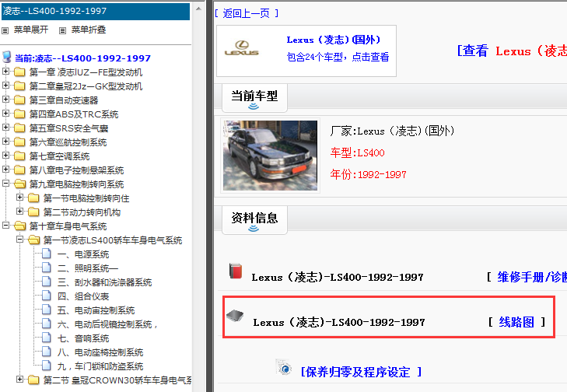This screenshot has height=392, width=567.
Task: Click the 凌志--LS400-1992-1997 title bar
Action: pos(96,11)
